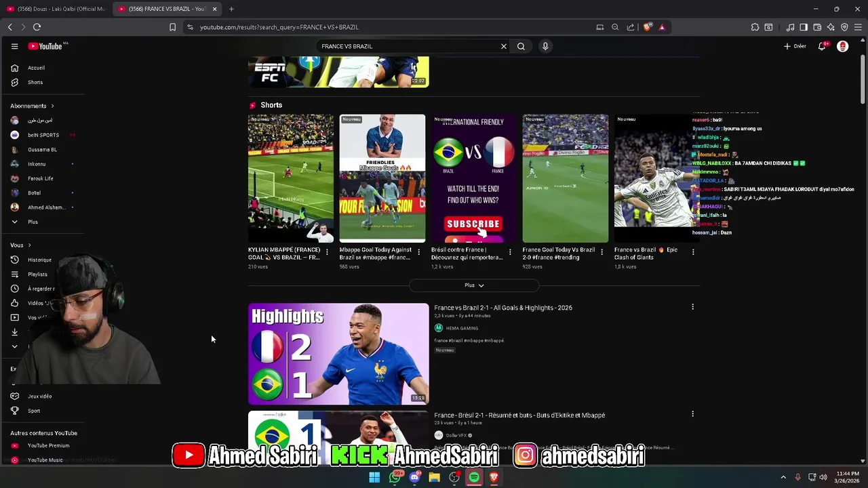
Task: Expand the Vous section arrow
Action: (29, 245)
